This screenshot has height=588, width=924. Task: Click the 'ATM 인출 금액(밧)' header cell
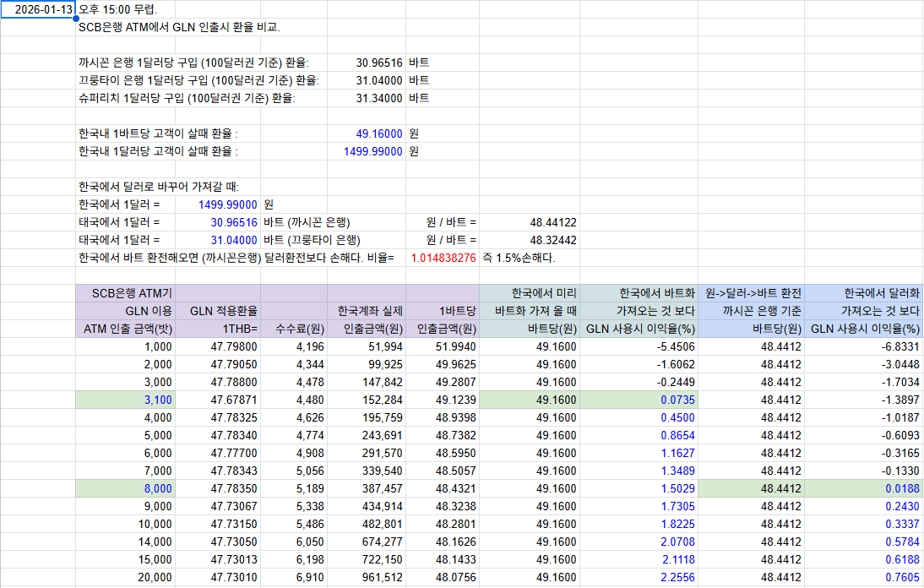click(x=125, y=329)
